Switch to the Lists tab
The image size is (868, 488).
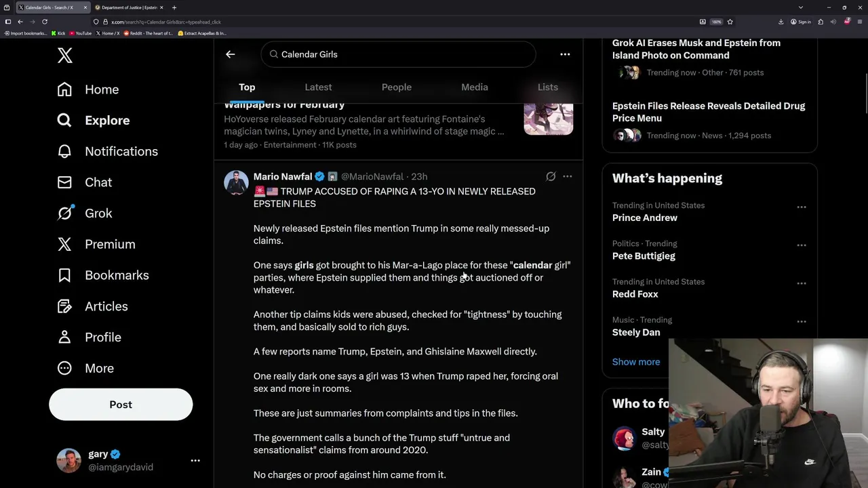click(x=548, y=87)
